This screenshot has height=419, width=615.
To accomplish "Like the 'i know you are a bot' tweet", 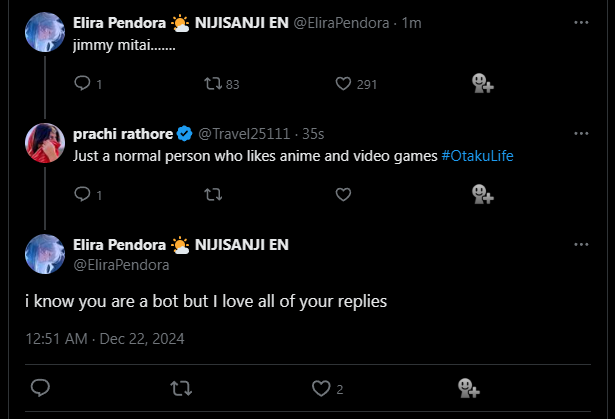I will coord(322,387).
